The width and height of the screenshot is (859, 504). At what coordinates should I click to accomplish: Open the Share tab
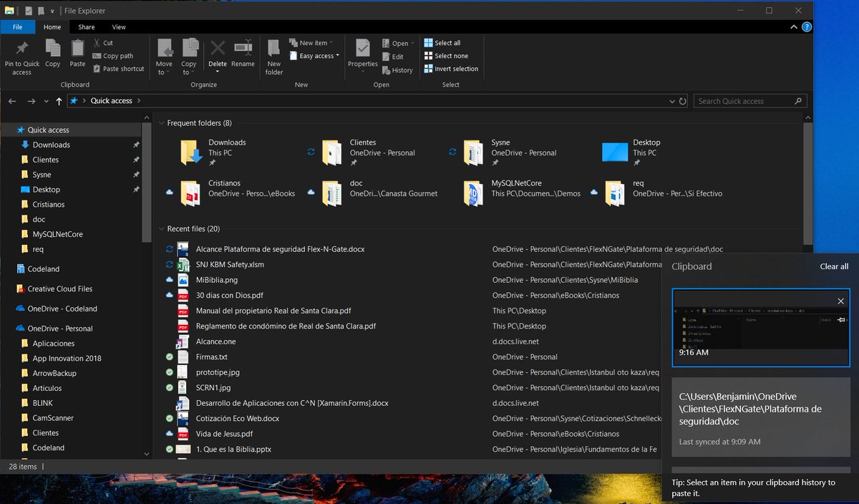coord(86,26)
